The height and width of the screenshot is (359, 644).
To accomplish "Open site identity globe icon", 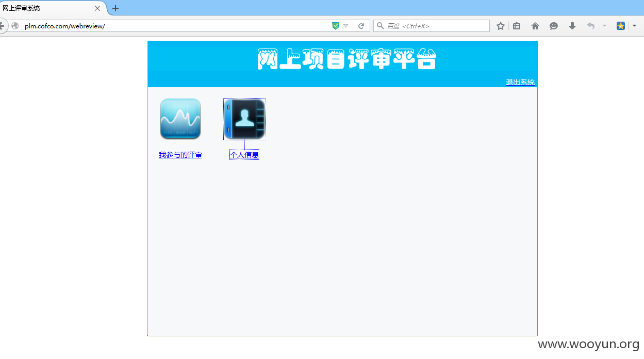I will click(15, 26).
